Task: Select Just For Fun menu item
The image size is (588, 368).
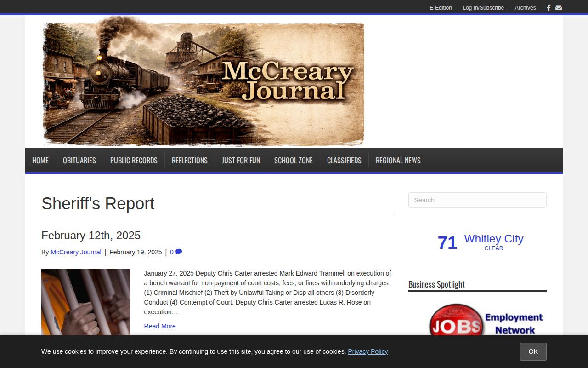Action: tap(241, 160)
